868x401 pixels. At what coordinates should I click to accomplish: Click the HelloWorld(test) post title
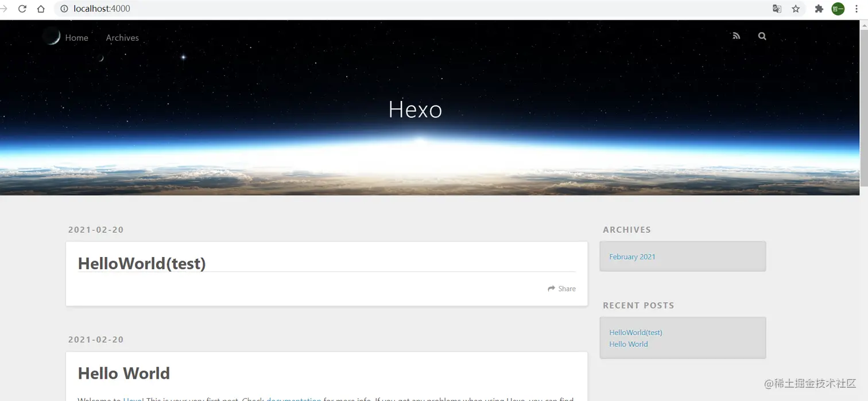coord(142,263)
